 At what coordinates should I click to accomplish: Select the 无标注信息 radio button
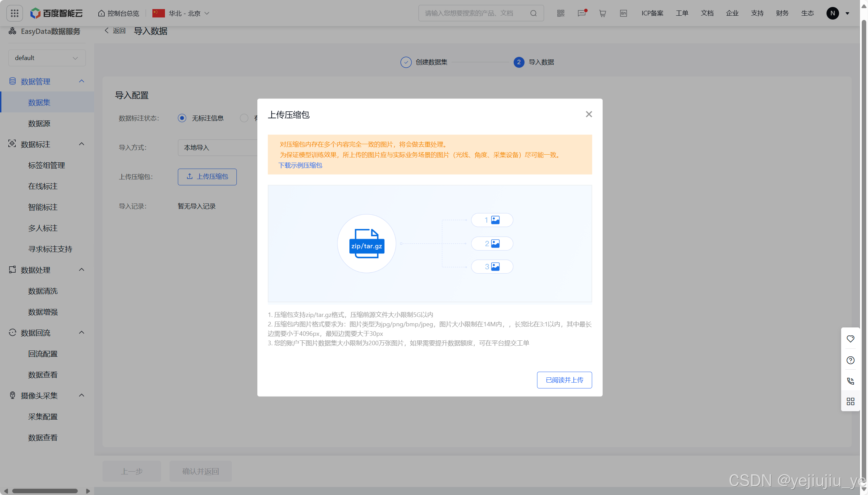[x=182, y=118]
